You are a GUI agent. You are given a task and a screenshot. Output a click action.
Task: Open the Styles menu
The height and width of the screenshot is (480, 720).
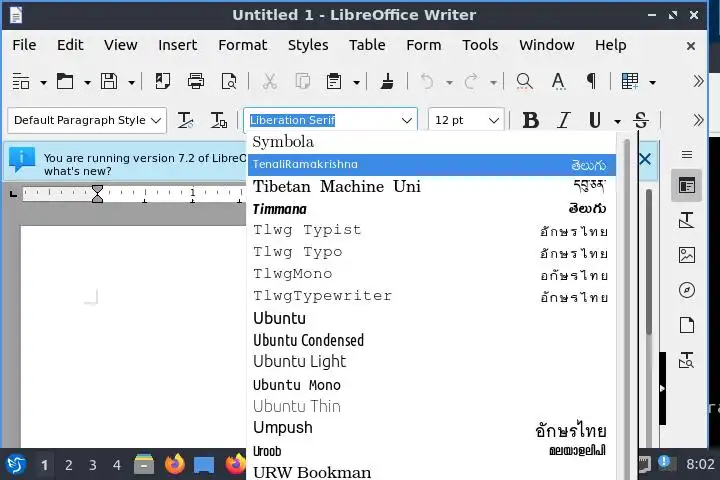[x=308, y=45]
